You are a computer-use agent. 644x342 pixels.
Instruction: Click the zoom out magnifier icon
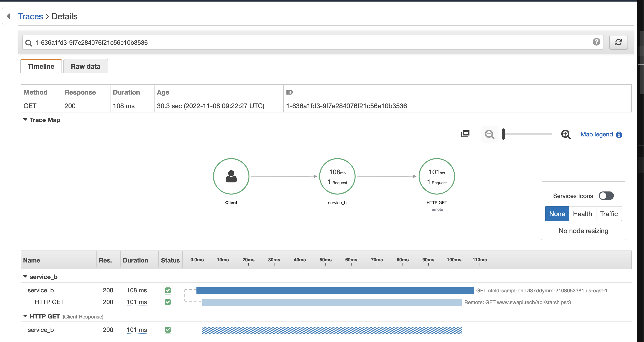click(489, 135)
